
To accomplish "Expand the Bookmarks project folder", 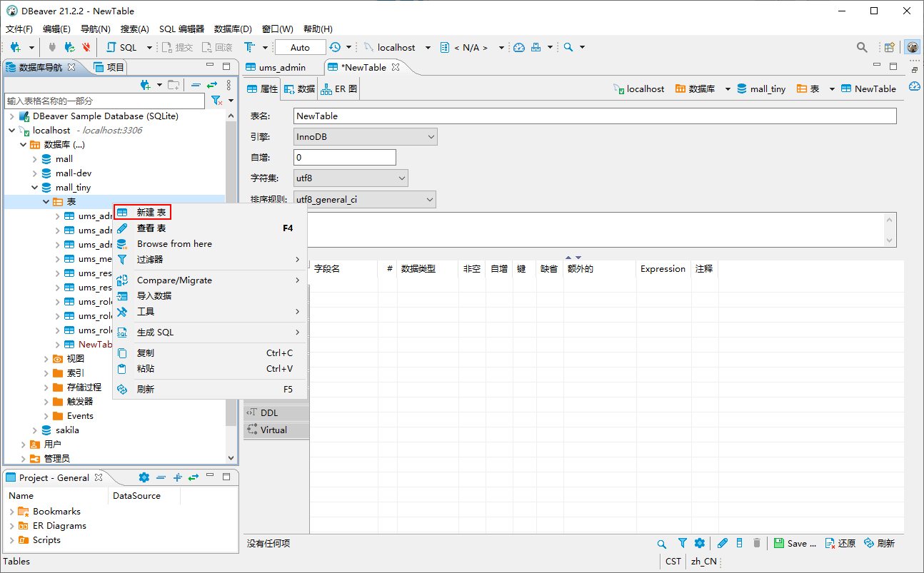I will pyautogui.click(x=12, y=512).
